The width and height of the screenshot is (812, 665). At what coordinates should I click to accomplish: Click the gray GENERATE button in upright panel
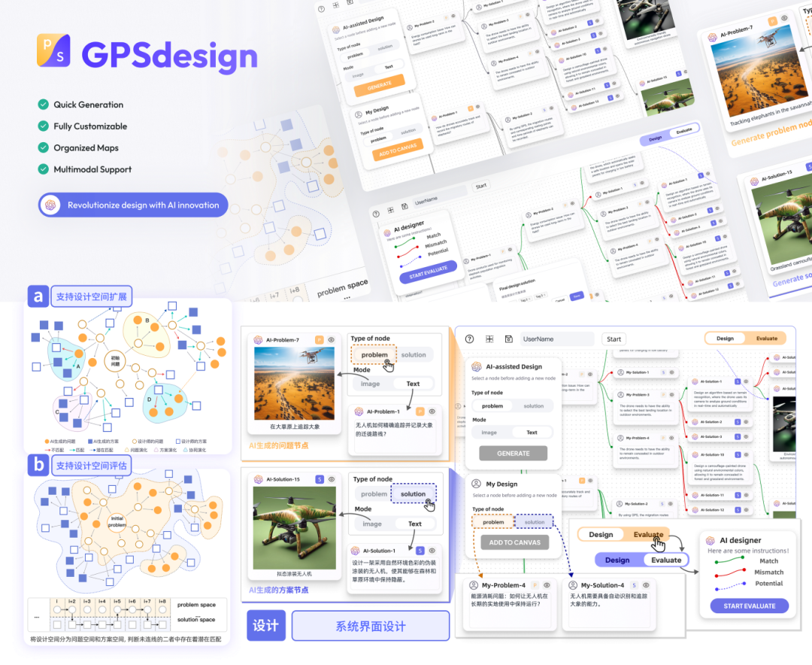[x=514, y=453]
